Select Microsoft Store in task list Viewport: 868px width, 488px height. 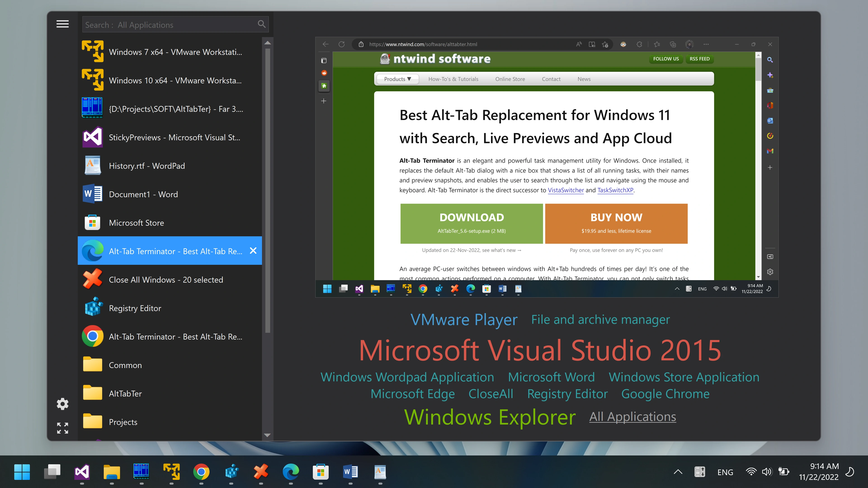(170, 223)
